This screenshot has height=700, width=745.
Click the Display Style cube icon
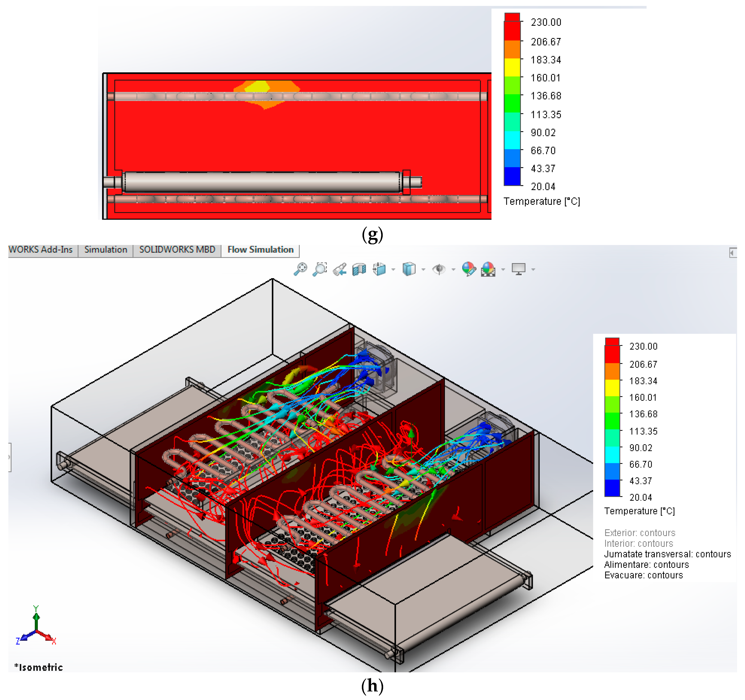tap(409, 269)
